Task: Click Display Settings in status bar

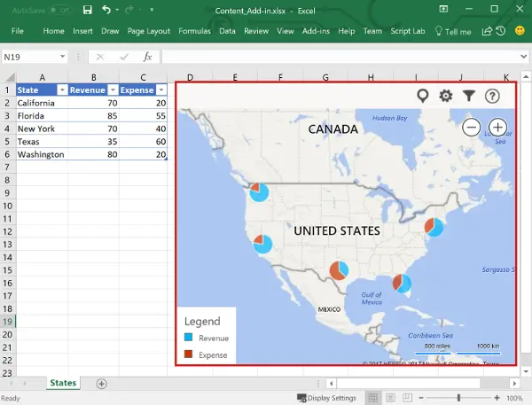Action: coord(325,398)
